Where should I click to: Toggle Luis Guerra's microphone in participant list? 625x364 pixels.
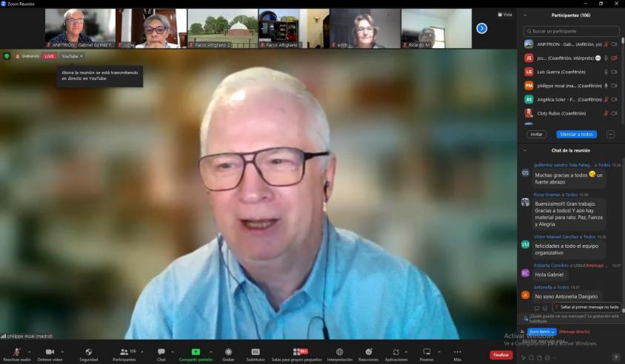(606, 72)
